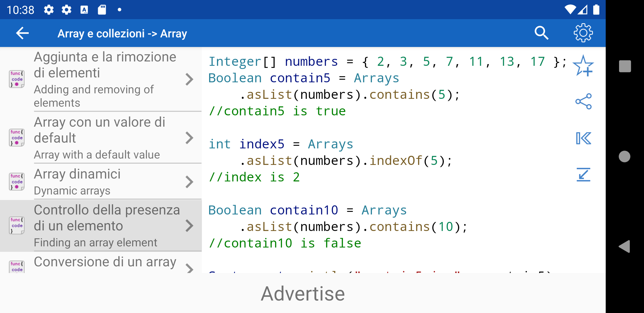644x313 pixels.
Task: Tap func code icon for Aggiunta e la rimozione
Action: coord(17,79)
